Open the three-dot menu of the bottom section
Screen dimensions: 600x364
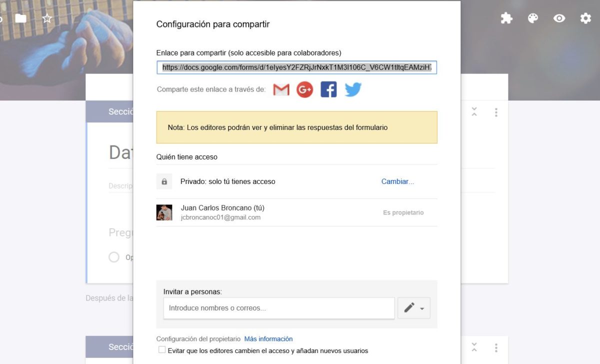tap(496, 347)
